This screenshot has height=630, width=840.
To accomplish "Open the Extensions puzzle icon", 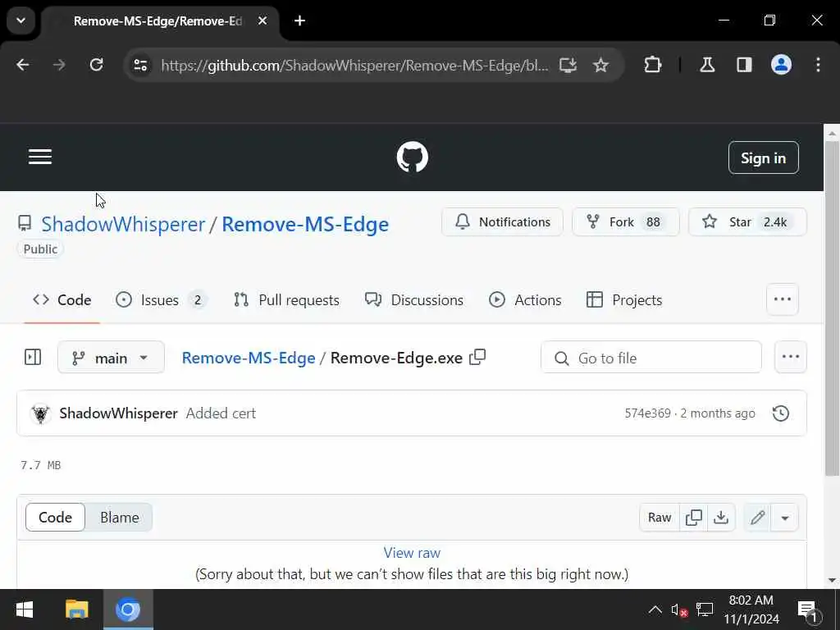I will tap(652, 65).
